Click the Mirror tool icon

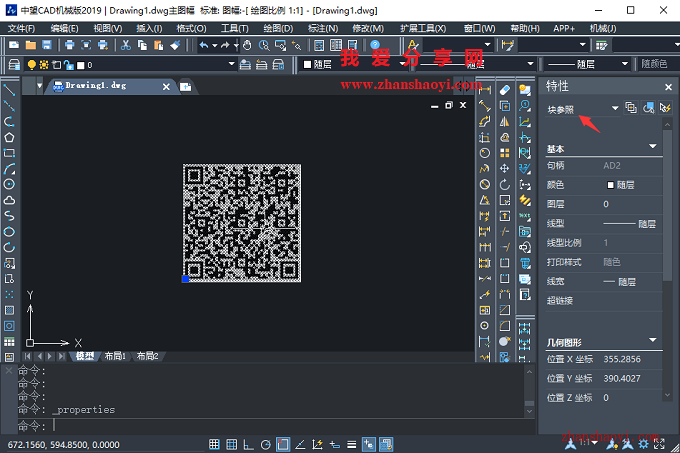[504, 122]
